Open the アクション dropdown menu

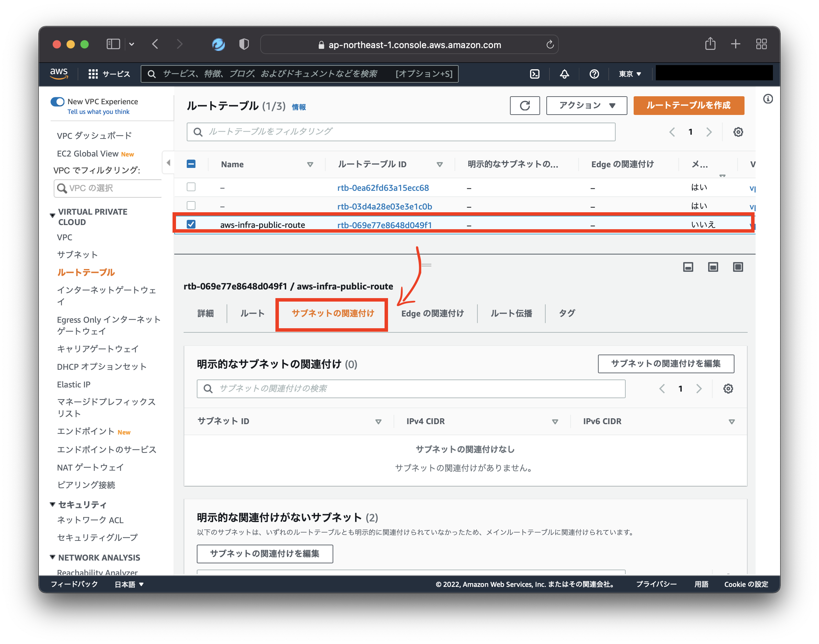click(586, 106)
